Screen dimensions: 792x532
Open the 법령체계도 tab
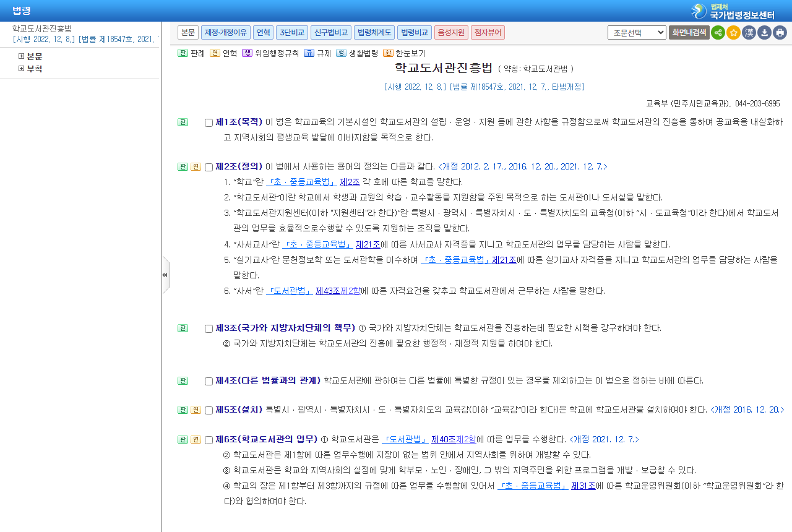click(374, 33)
